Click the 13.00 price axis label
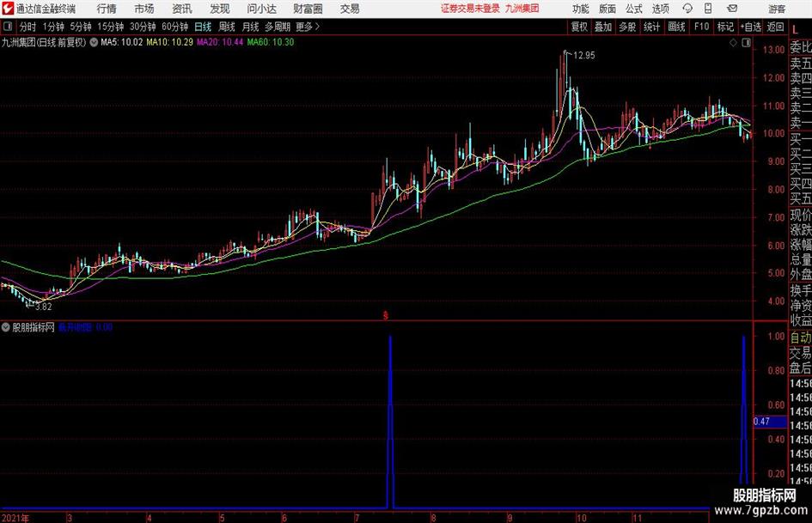Screen dimensions: 812x523 pos(773,50)
